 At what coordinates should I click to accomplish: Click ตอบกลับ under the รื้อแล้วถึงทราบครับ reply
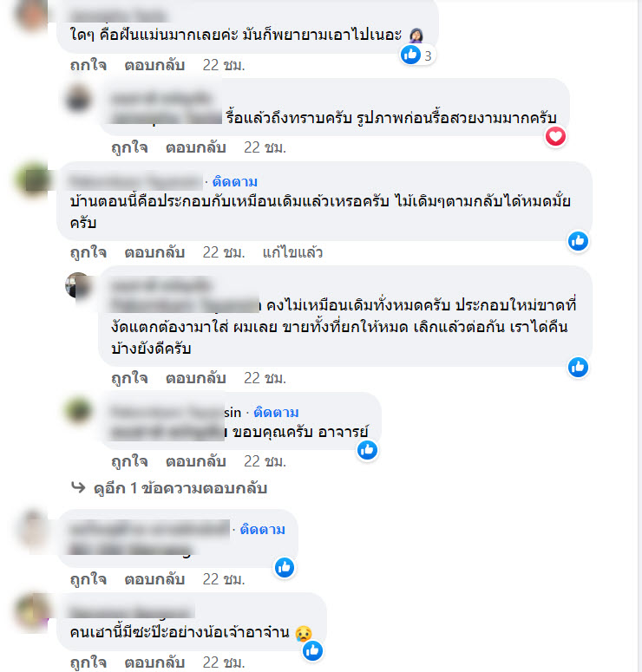(x=195, y=147)
